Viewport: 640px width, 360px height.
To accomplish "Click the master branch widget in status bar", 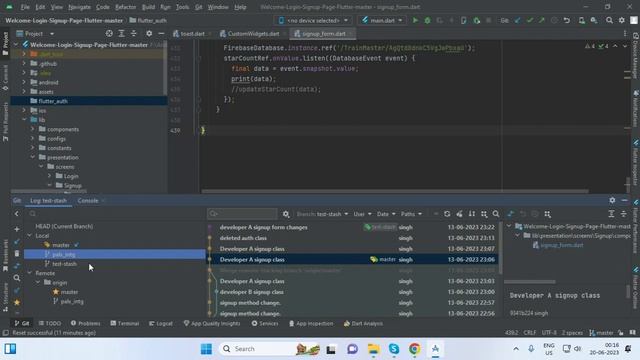I will pyautogui.click(x=601, y=333).
